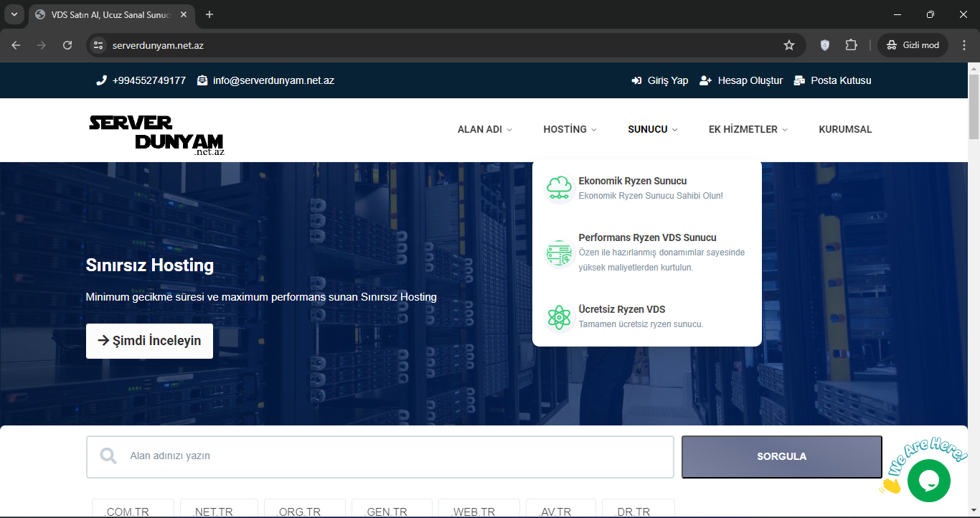
Task: Open a new browser tab
Action: coord(209,14)
